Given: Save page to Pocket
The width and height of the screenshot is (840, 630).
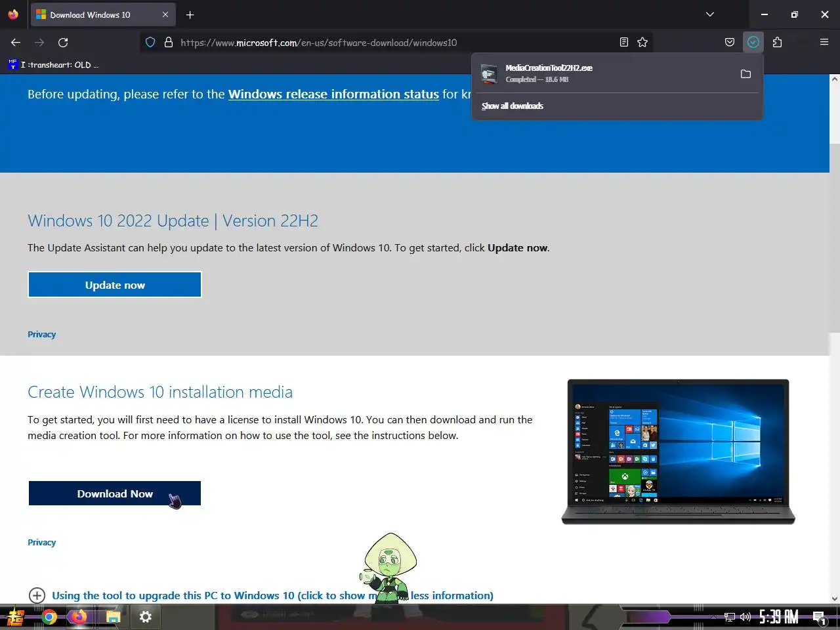Looking at the screenshot, I should (x=730, y=42).
